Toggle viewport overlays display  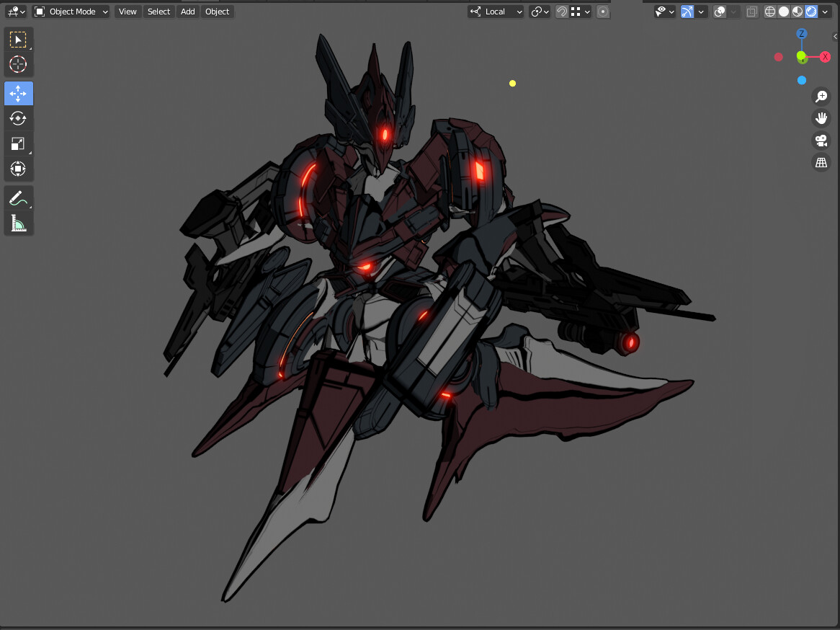click(x=720, y=12)
